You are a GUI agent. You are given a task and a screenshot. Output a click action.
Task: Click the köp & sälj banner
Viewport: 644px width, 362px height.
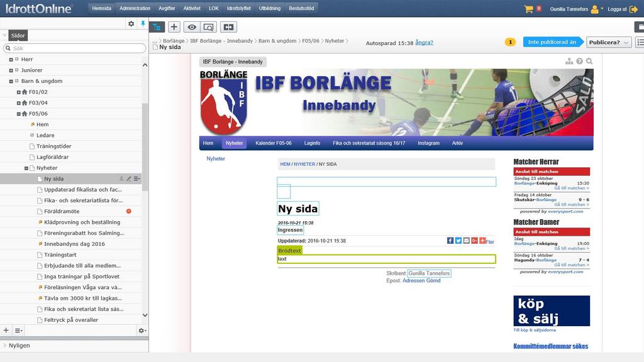click(x=552, y=310)
